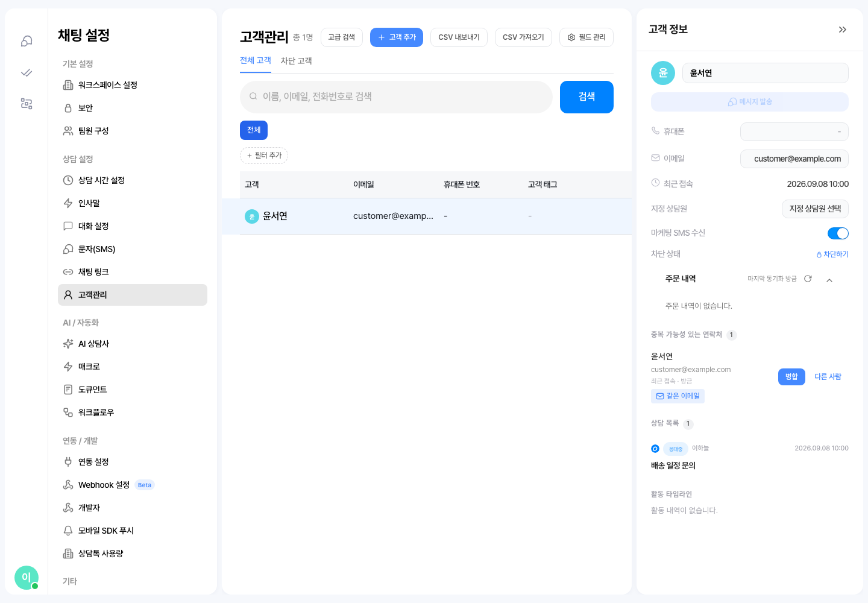Open 보안 settings in sidebar
Image resolution: width=868 pixels, height=603 pixels.
pos(133,108)
